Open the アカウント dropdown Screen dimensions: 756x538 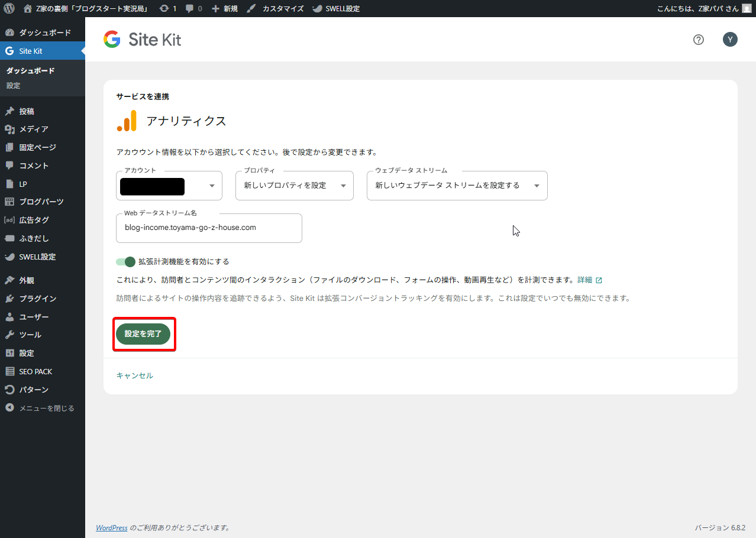[169, 186]
